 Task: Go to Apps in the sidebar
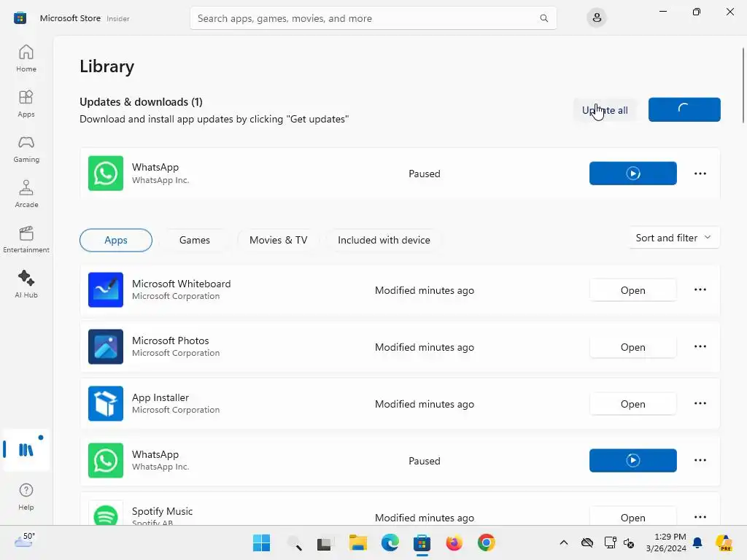tap(26, 104)
